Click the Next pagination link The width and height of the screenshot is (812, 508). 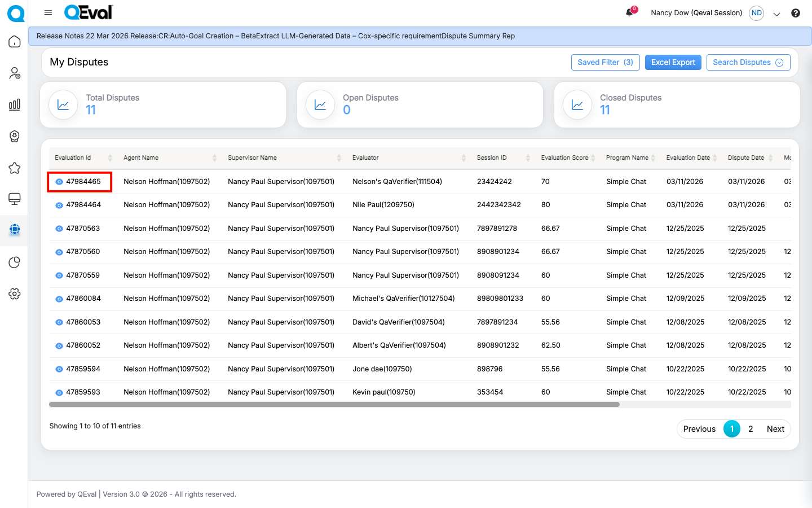[775, 429]
